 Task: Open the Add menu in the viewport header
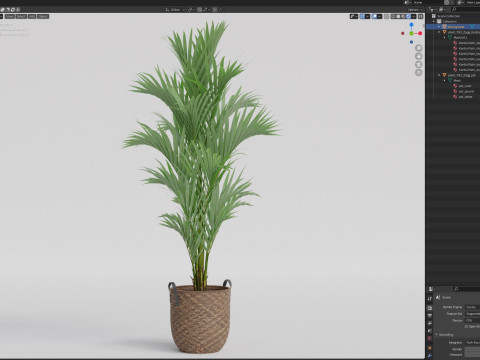pos(32,16)
